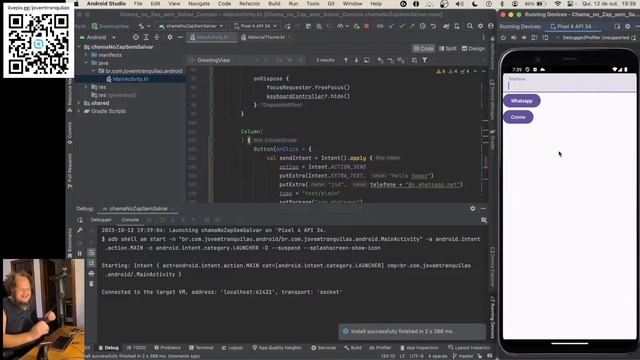This screenshot has height=360, width=640.
Task: Open Terminal tool window from bottom bar
Action: 201,348
